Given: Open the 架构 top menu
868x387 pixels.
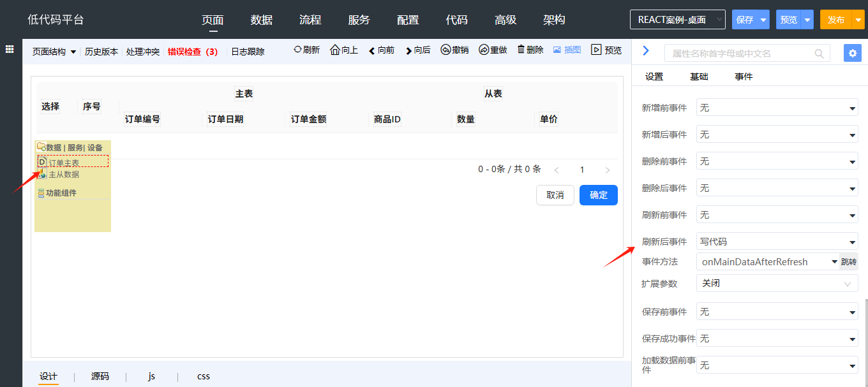Looking at the screenshot, I should tap(554, 20).
